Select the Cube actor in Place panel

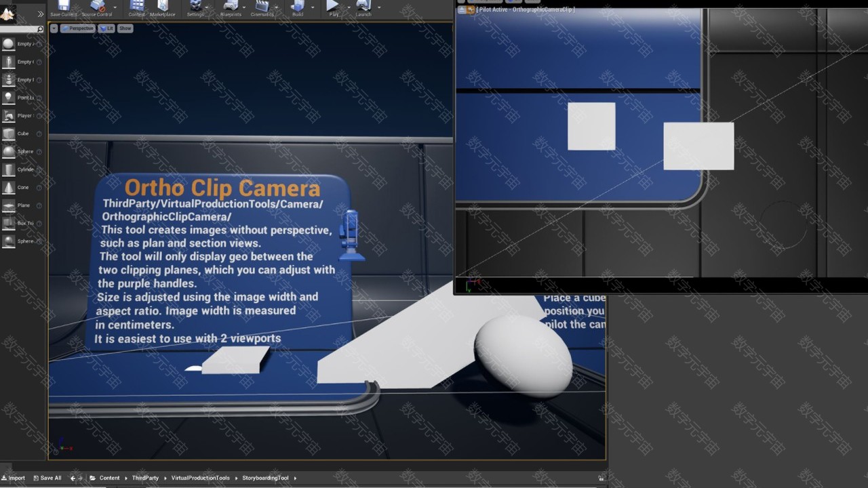coord(9,134)
